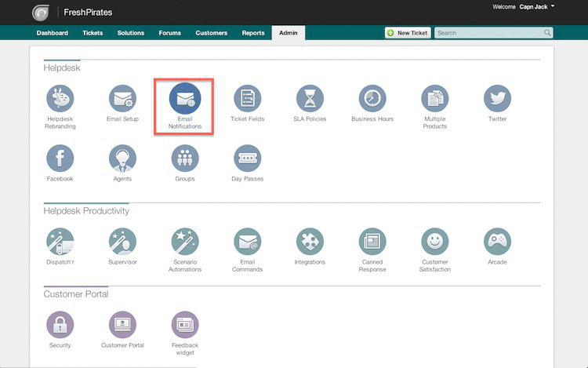Image resolution: width=588 pixels, height=368 pixels.
Task: Open SLA Policies hourglass icon
Action: 310,99
